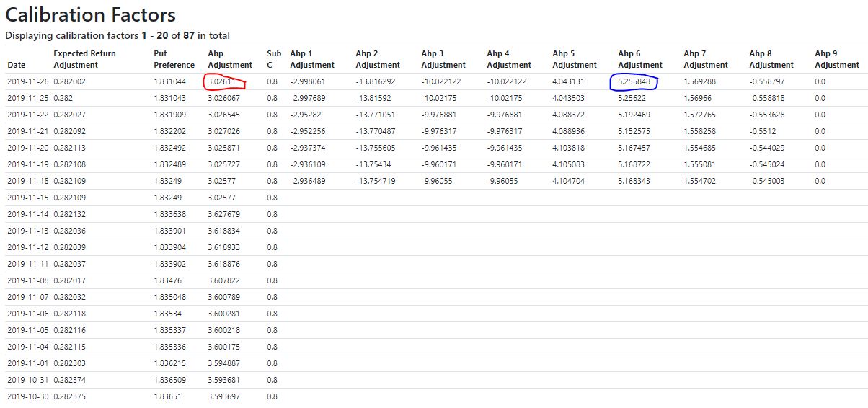This screenshot has height=408, width=868.
Task: Select the date cell 2019-11-21
Action: coord(27,131)
